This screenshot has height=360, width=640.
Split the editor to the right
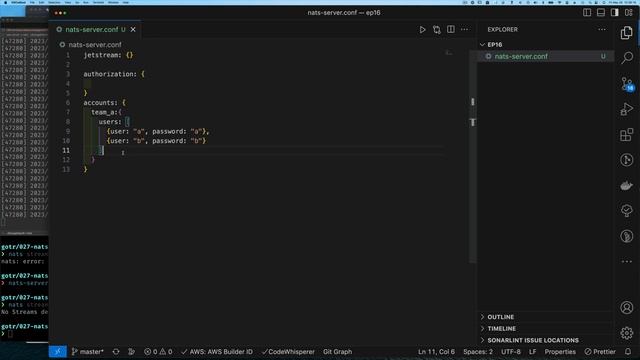click(451, 29)
